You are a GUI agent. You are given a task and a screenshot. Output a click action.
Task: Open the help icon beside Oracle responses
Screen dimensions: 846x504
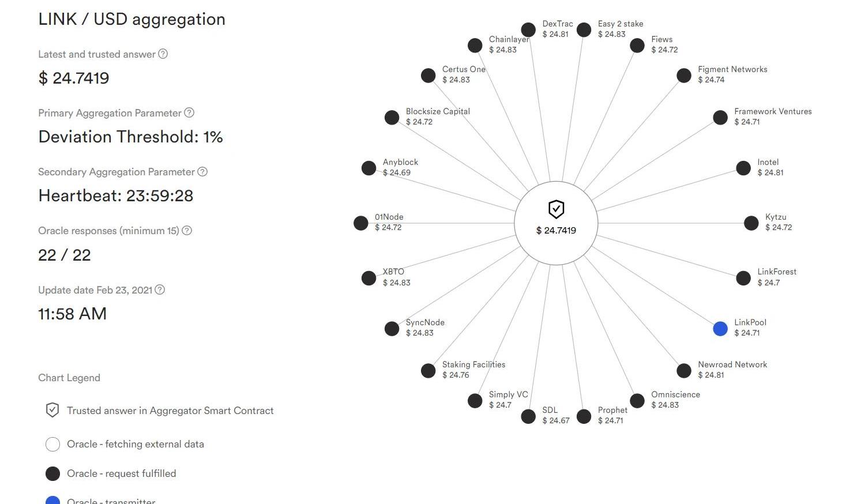(187, 230)
